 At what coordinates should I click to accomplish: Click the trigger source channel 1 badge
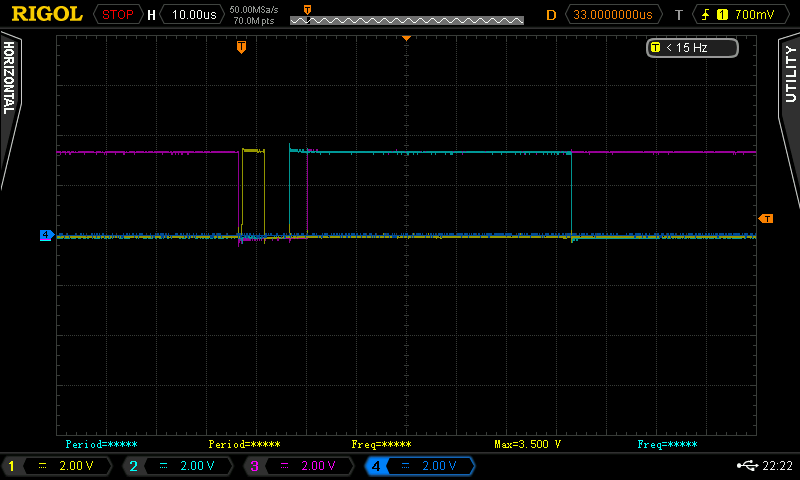point(722,14)
